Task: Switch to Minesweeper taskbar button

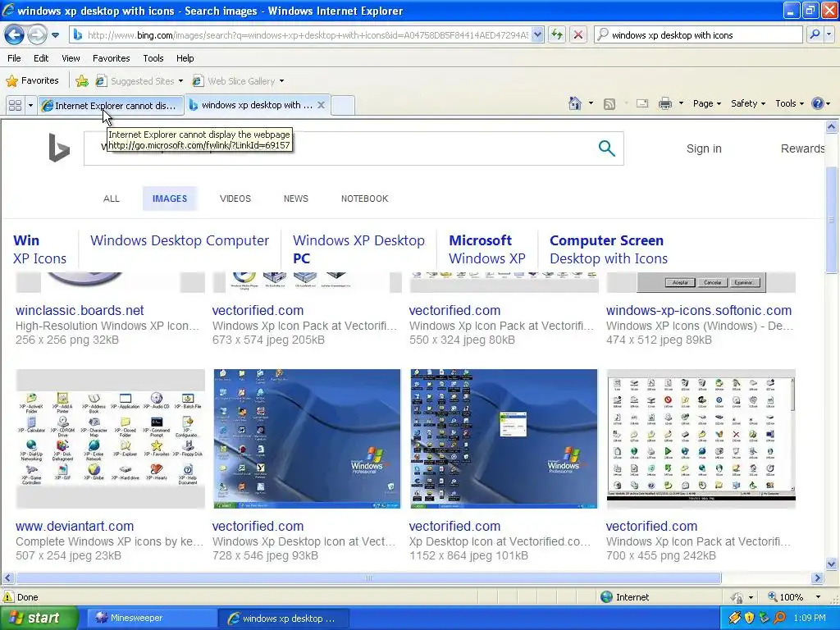Action: click(151, 619)
